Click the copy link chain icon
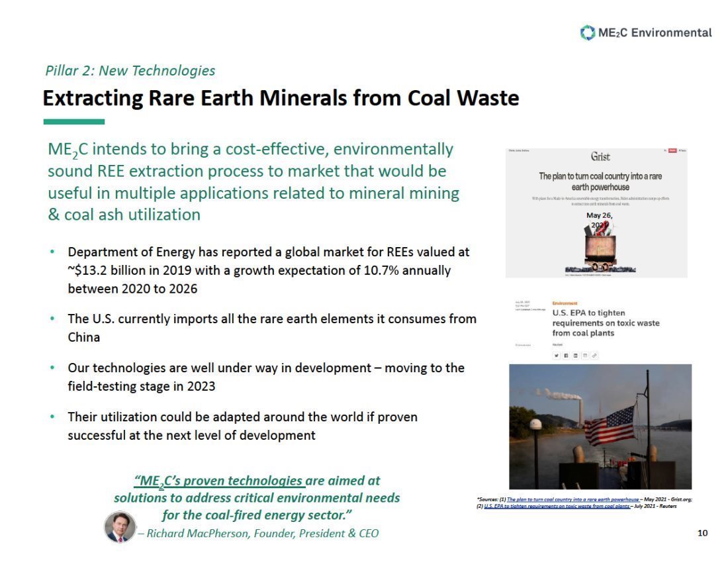 [594, 356]
